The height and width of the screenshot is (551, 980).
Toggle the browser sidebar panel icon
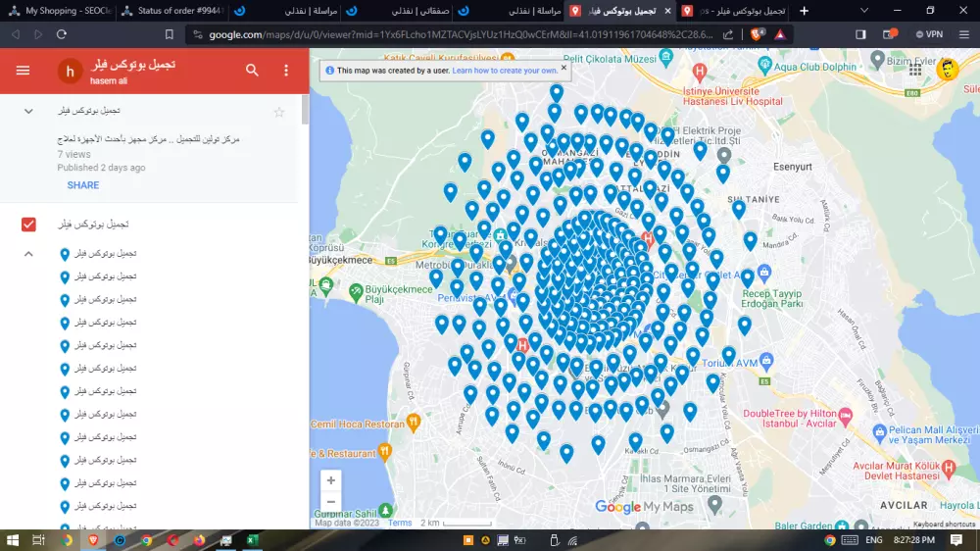(860, 34)
